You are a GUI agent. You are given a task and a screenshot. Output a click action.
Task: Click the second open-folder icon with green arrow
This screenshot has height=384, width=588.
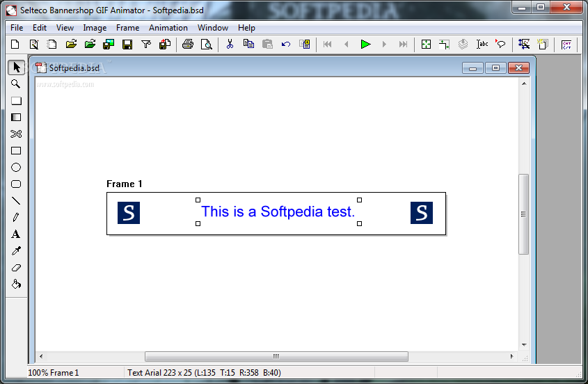pyautogui.click(x=90, y=45)
